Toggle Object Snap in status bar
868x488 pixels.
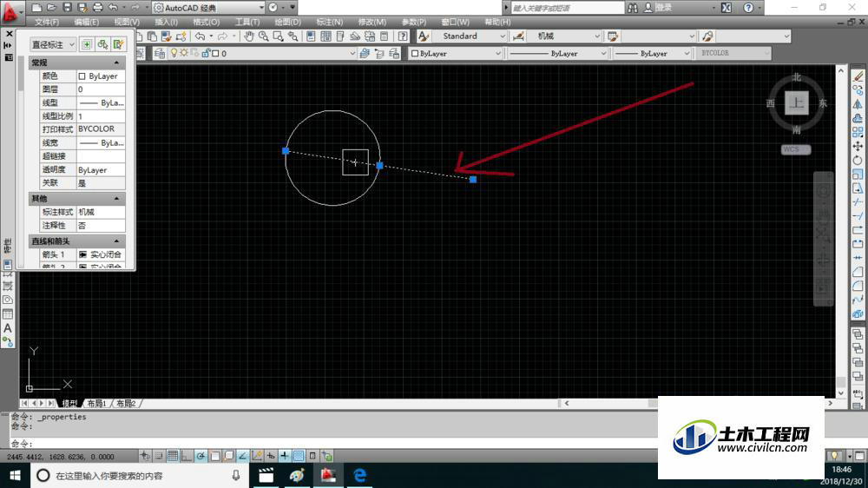click(214, 456)
